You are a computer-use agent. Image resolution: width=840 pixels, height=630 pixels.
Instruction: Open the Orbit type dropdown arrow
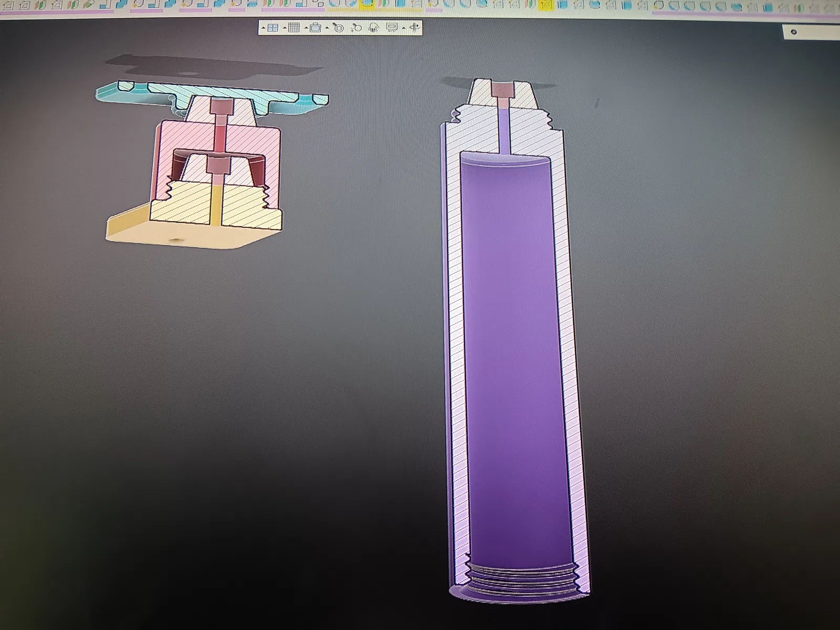[404, 28]
